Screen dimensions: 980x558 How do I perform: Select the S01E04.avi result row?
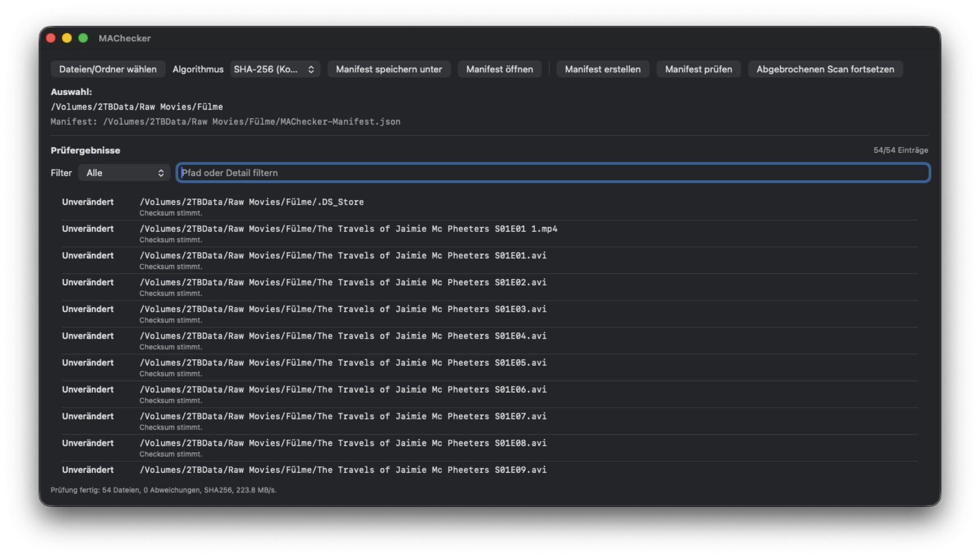point(490,341)
